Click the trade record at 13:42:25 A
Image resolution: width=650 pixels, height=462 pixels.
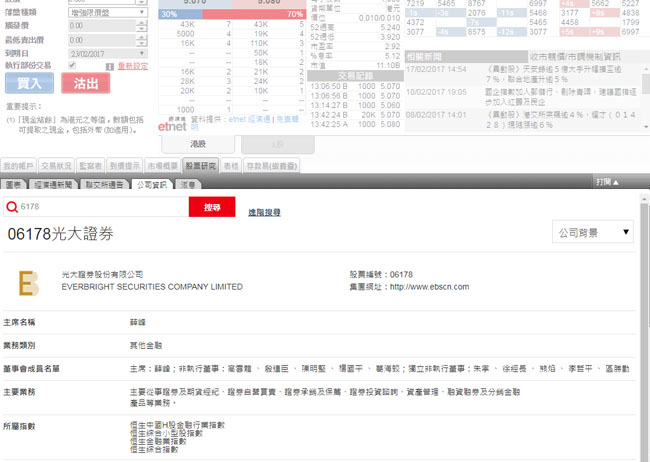tap(355, 124)
